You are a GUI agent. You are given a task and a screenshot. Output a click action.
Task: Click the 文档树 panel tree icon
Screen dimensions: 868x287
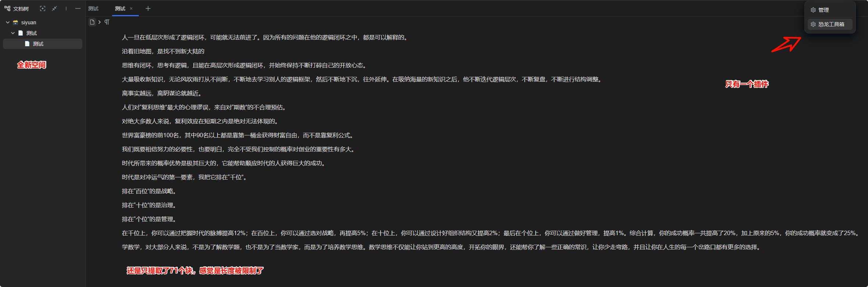pyautogui.click(x=7, y=8)
